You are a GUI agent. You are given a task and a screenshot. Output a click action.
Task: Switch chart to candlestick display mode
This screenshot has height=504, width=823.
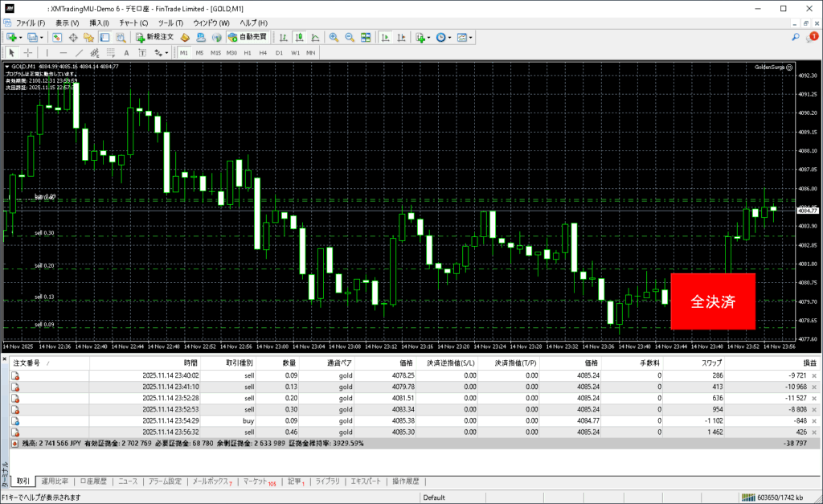(x=299, y=38)
